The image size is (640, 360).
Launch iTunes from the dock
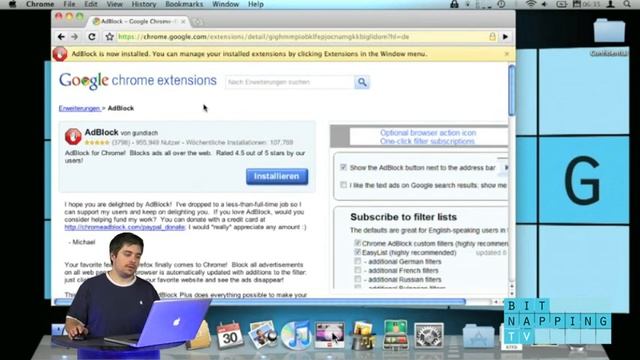pos(296,335)
